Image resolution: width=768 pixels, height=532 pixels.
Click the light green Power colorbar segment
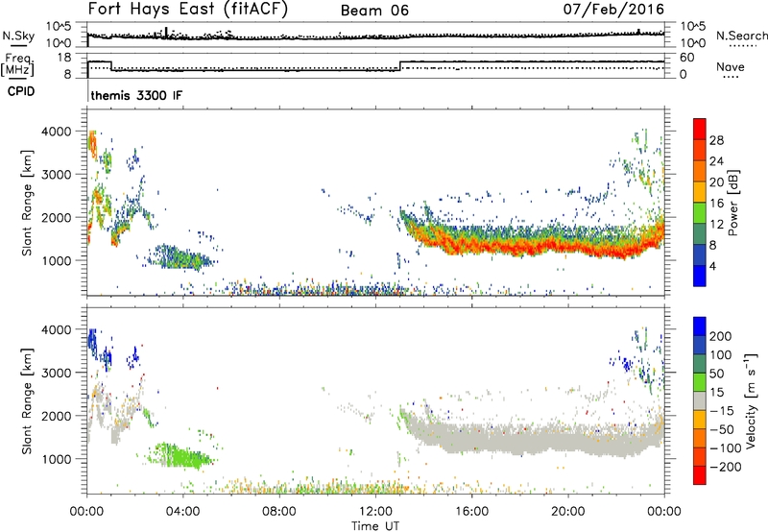[x=700, y=213]
